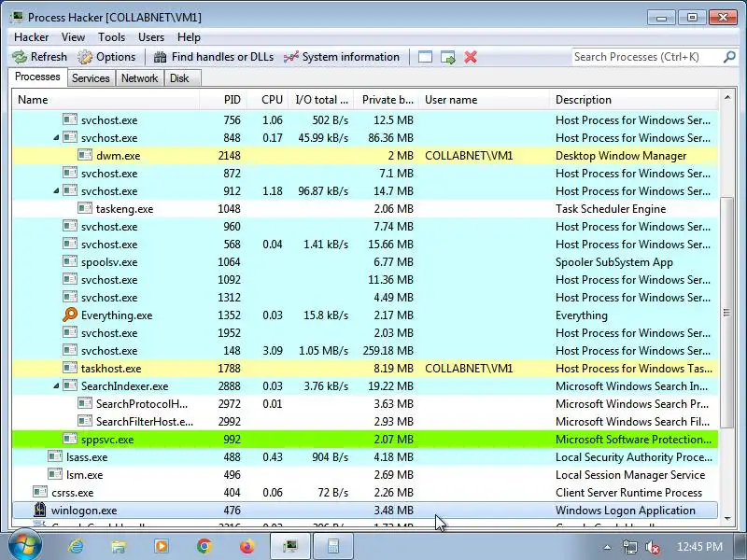Sort by the PID column header
The image size is (747, 560).
click(x=223, y=100)
